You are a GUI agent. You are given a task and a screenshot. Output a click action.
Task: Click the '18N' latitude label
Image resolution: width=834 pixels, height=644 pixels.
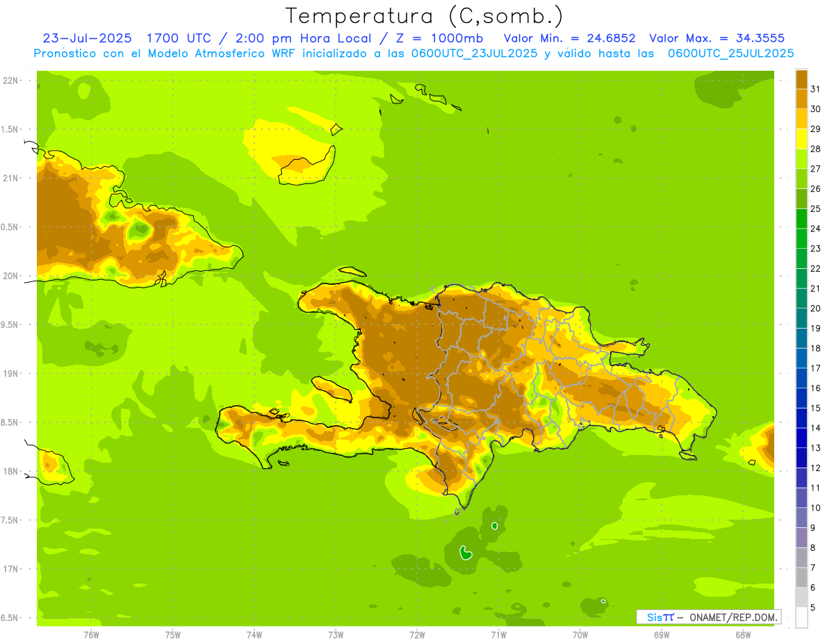coord(11,471)
